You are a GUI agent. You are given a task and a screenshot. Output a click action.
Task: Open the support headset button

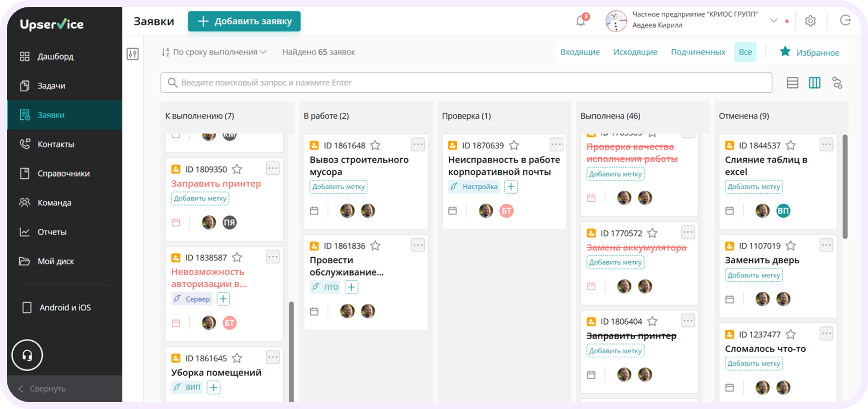(x=27, y=355)
